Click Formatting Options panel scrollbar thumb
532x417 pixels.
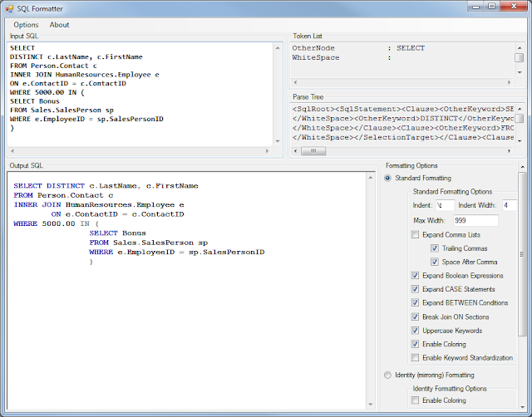click(x=522, y=254)
